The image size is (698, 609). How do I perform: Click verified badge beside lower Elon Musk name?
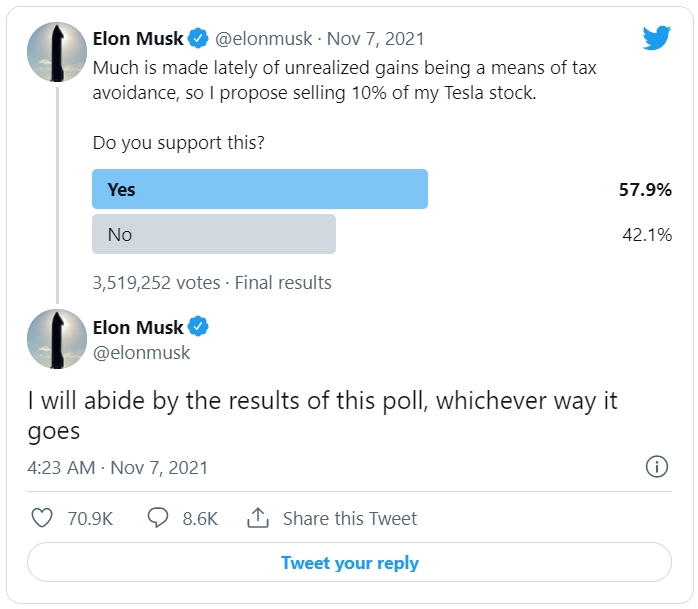pos(198,326)
